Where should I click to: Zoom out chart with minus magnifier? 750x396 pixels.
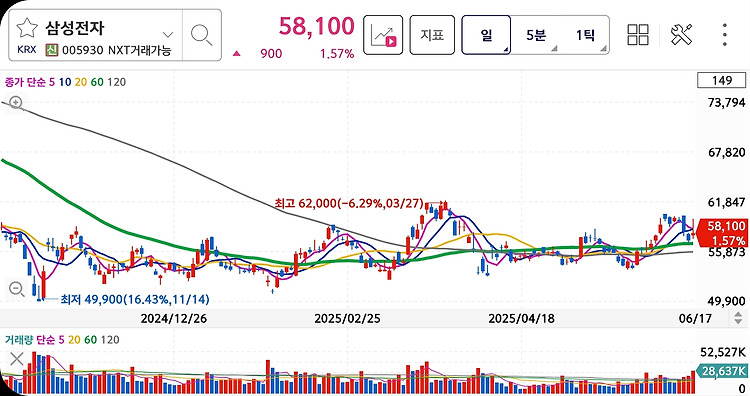click(16, 289)
